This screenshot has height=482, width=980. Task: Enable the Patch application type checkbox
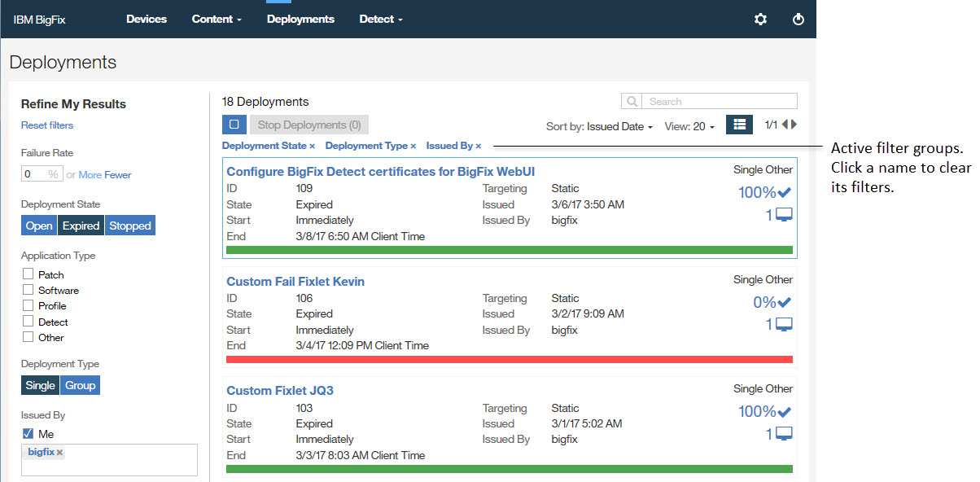point(28,274)
